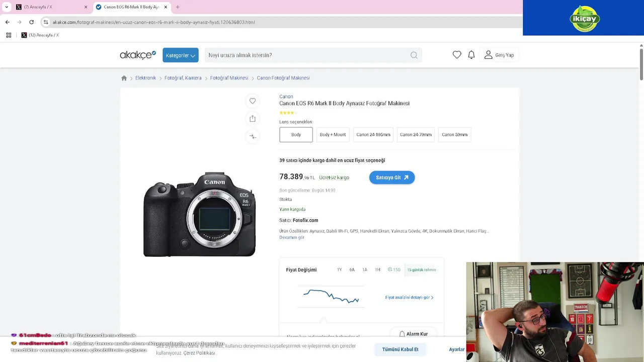Screen dimensions: 644x362
Task: Open Çerez Politikası link
Action: (x=199, y=353)
